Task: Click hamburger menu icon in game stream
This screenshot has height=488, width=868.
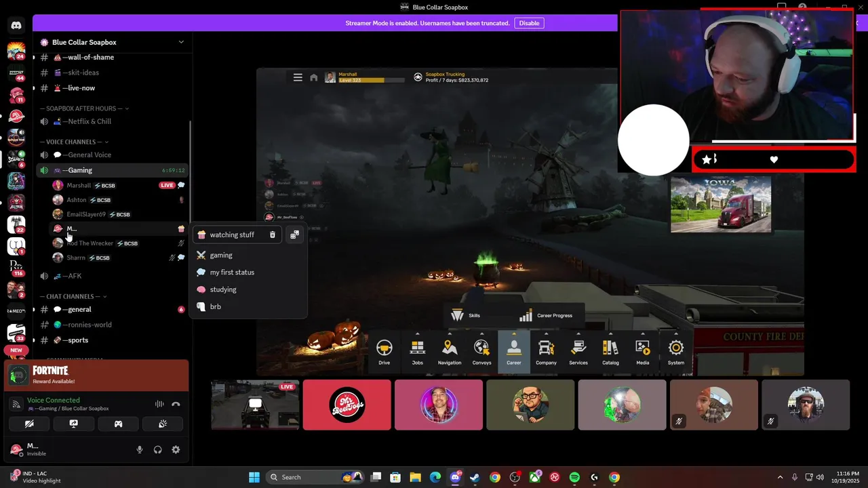Action: pyautogui.click(x=298, y=77)
